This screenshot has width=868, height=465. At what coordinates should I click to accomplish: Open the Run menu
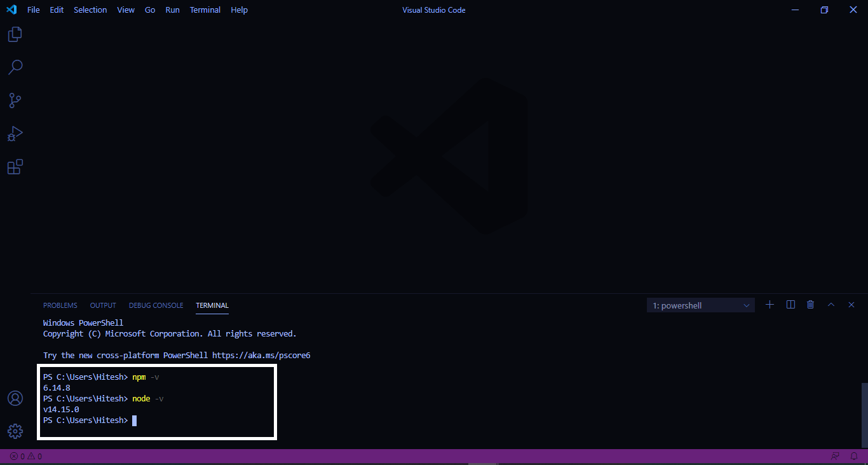172,10
